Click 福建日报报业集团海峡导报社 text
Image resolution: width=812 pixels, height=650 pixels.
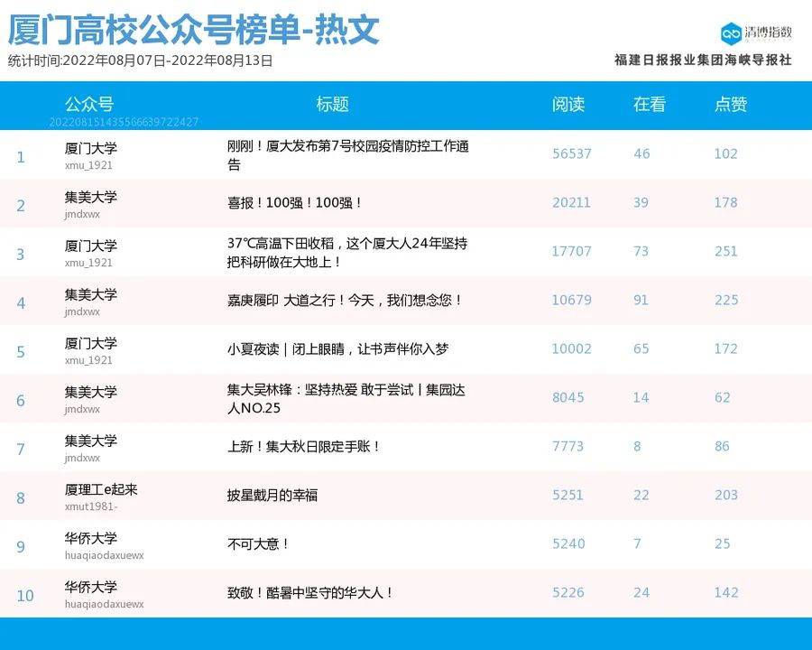click(x=703, y=60)
